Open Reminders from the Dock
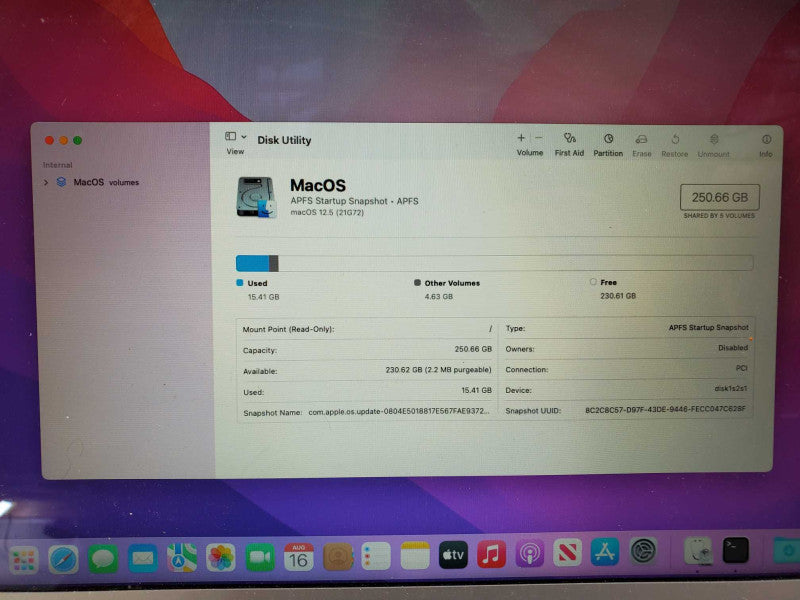The width and height of the screenshot is (800, 600). (x=376, y=556)
